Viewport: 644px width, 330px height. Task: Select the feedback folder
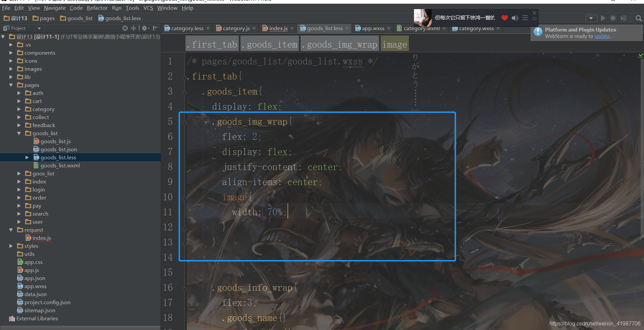[44, 125]
